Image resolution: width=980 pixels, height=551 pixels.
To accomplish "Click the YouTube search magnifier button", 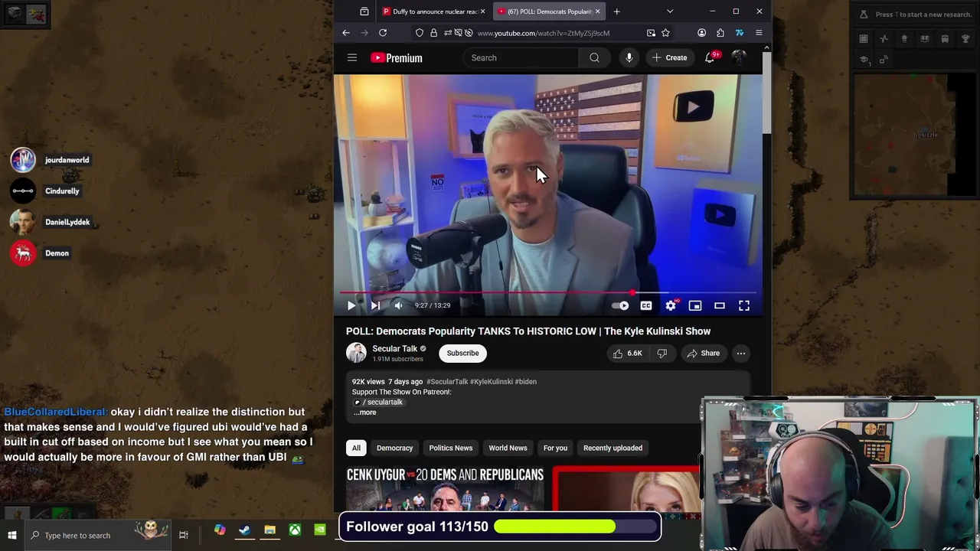I will point(594,57).
